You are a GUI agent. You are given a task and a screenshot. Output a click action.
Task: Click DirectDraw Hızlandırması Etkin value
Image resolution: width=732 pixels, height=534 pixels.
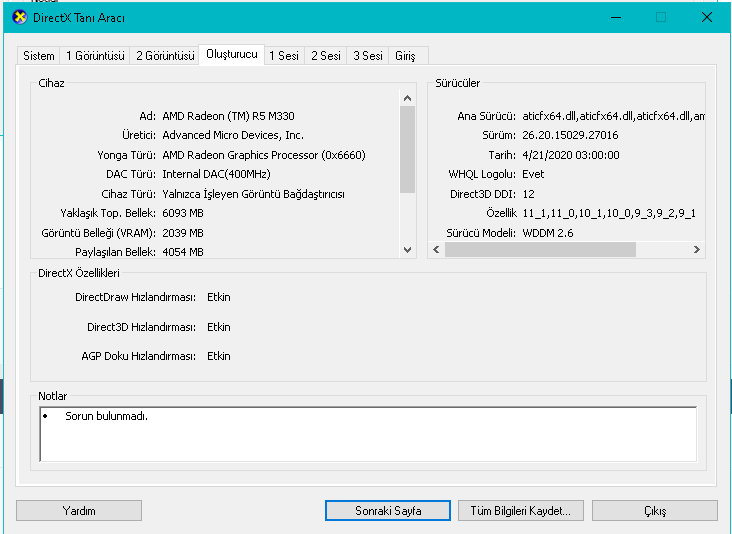pos(218,297)
